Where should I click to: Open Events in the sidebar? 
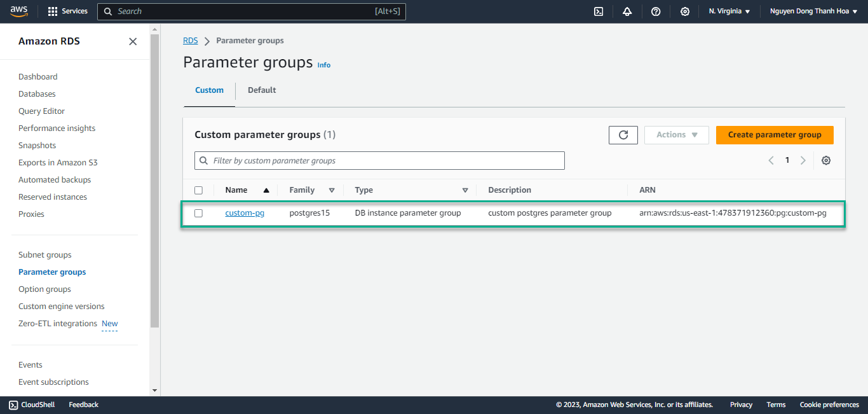31,365
